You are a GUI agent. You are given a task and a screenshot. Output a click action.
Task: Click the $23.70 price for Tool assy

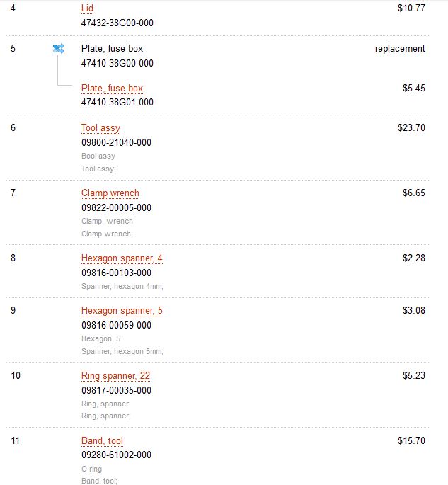click(411, 127)
